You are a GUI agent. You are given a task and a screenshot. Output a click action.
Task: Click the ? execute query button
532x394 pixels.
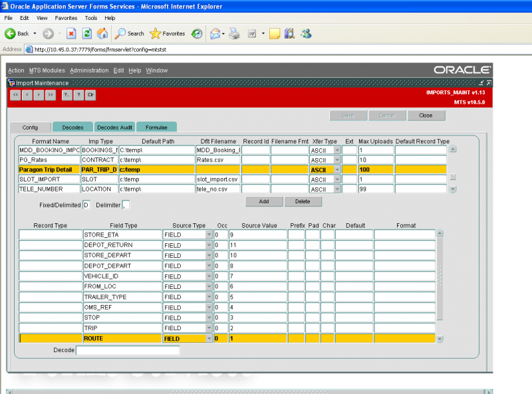point(78,95)
